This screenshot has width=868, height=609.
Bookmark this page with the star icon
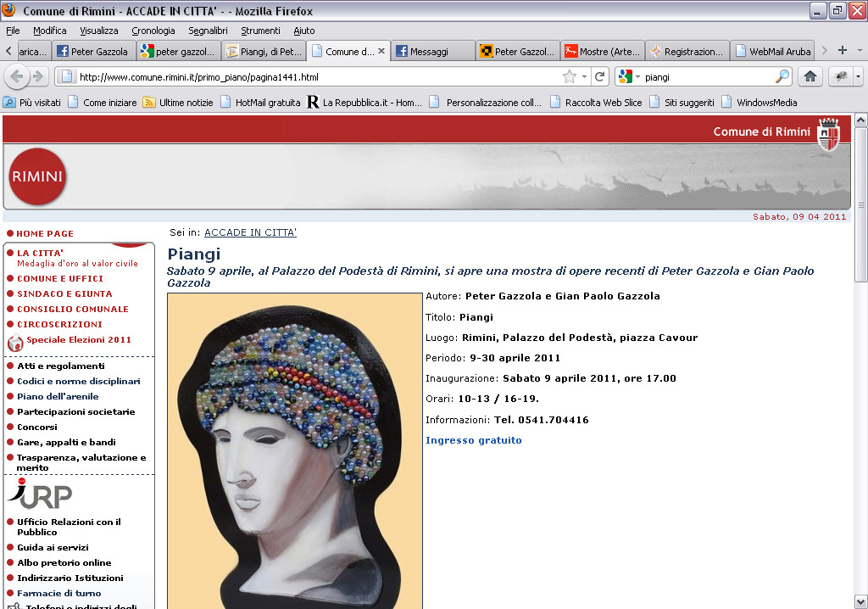click(x=569, y=76)
